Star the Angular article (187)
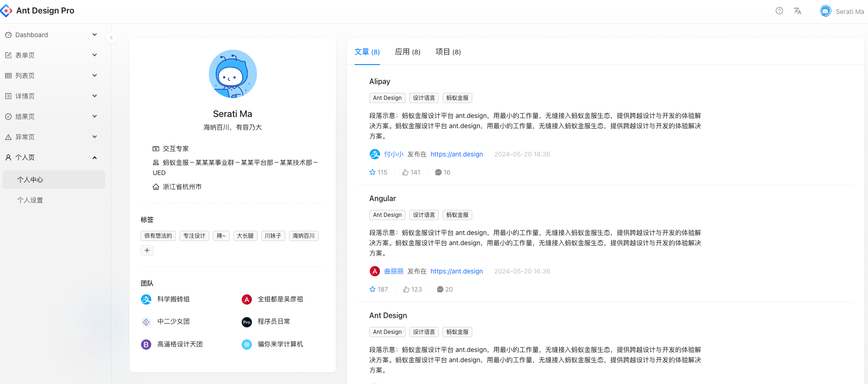 373,289
